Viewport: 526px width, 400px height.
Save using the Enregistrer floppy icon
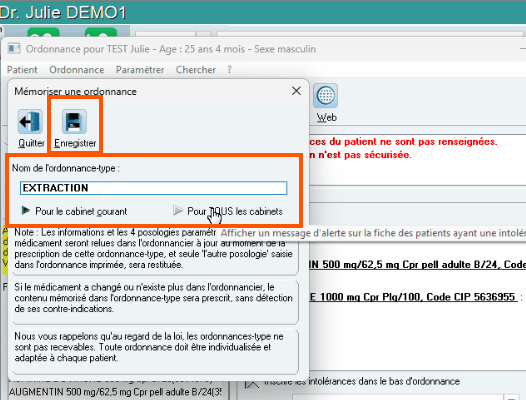74,121
